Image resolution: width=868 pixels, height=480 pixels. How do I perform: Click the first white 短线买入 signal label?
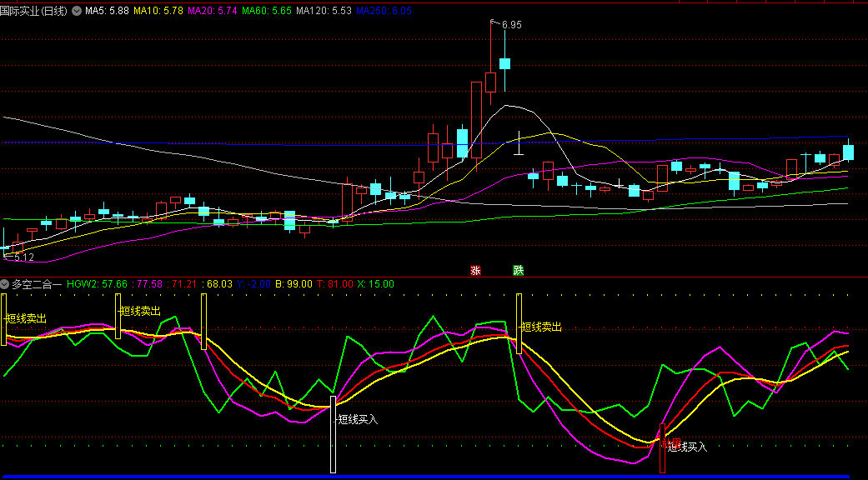[358, 419]
